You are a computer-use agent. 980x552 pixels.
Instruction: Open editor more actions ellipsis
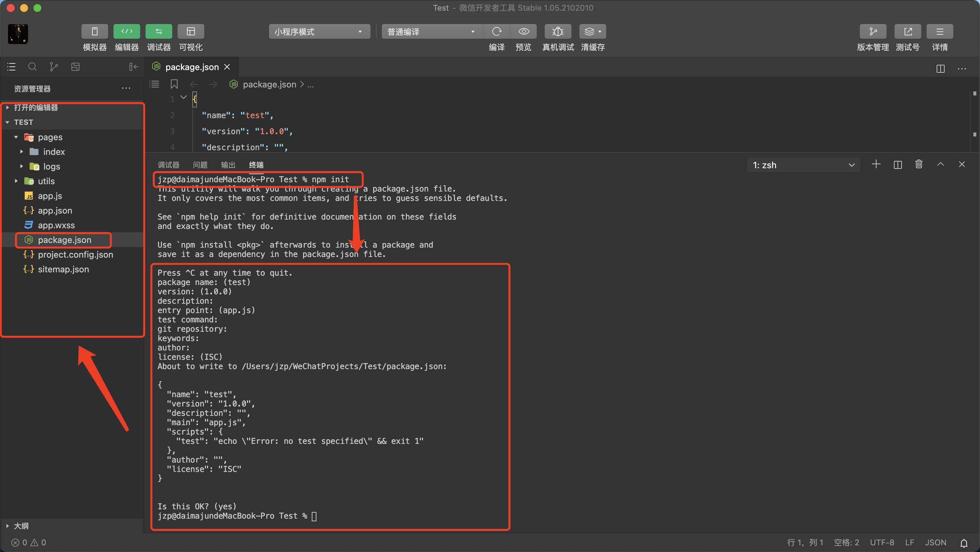[x=962, y=68]
